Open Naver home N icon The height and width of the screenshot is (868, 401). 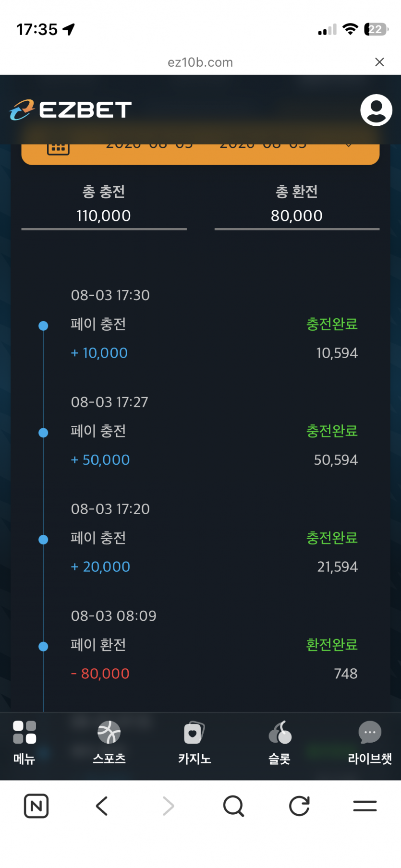36,806
